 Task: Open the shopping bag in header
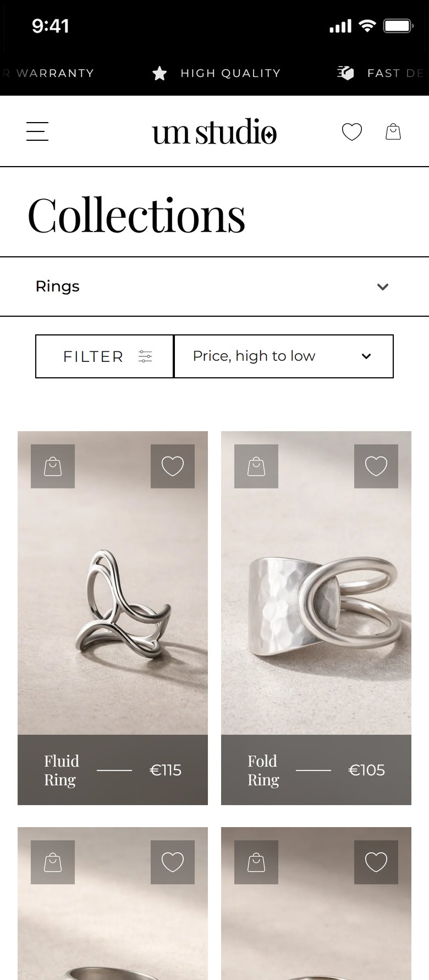pos(393,131)
